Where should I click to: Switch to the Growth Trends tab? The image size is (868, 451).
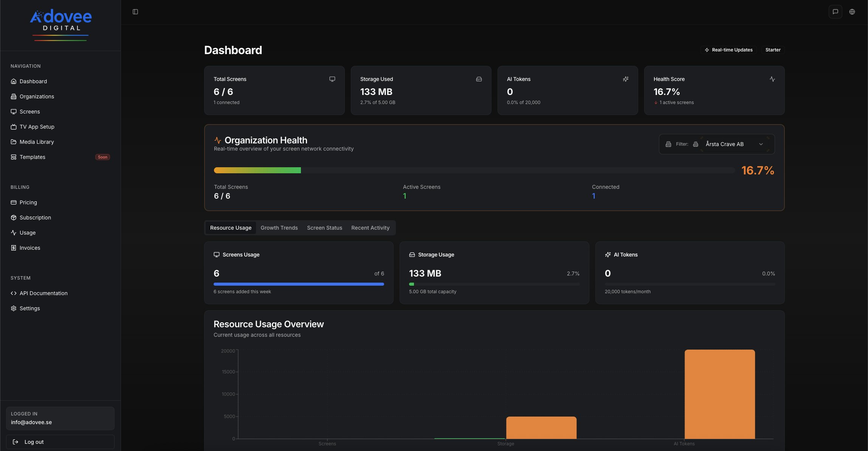[279, 228]
